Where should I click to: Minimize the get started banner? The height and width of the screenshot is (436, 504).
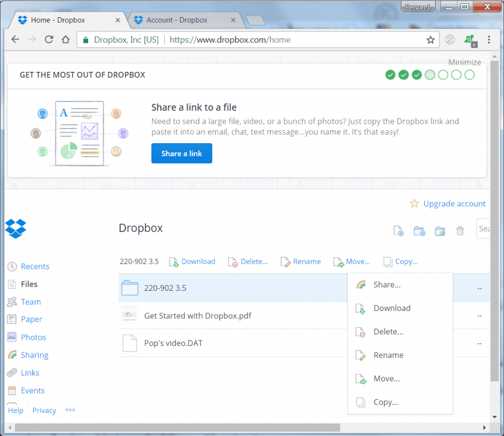point(465,62)
